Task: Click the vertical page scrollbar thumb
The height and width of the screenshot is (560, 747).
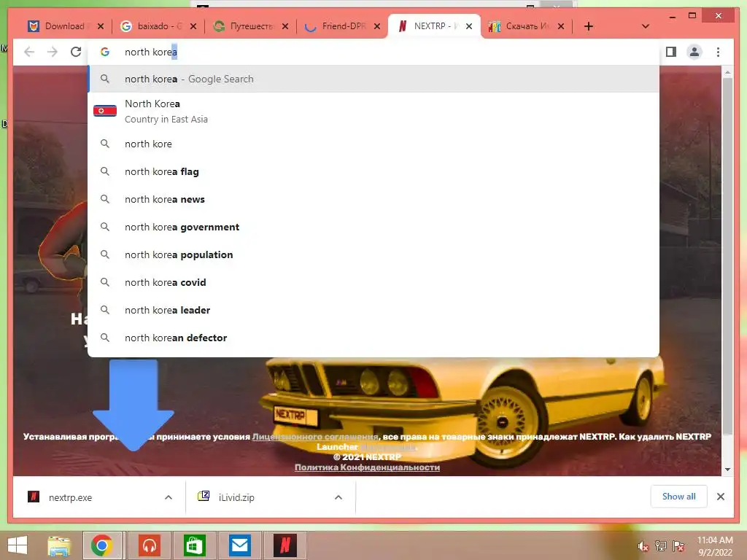Action: (727, 256)
